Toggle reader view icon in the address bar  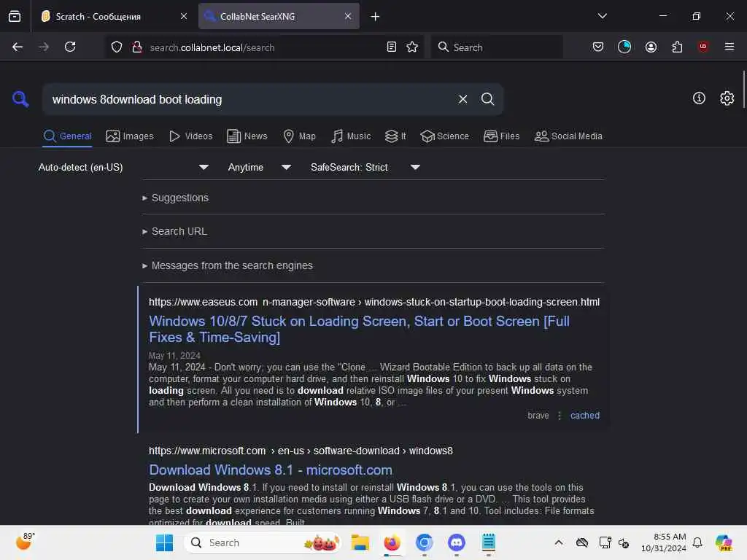pos(392,47)
